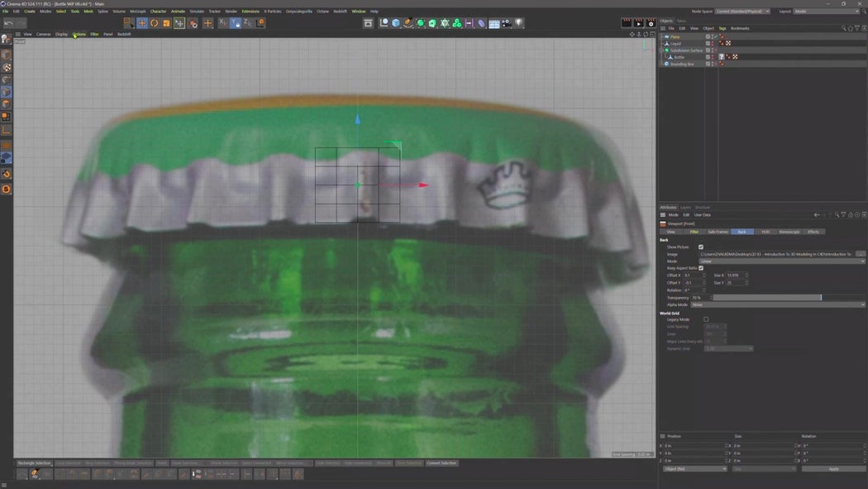Click the camera icon in toolbar
Screen dimensions: 868x489
(x=507, y=22)
